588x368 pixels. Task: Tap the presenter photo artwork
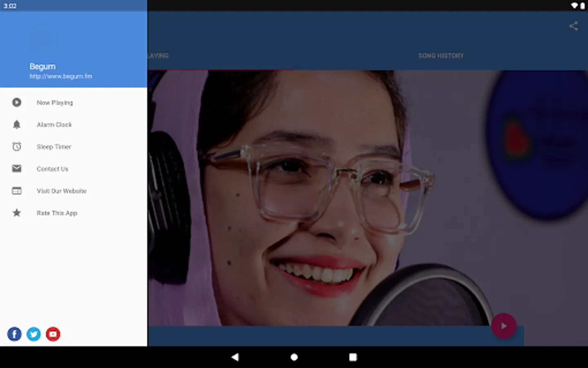[x=367, y=198]
